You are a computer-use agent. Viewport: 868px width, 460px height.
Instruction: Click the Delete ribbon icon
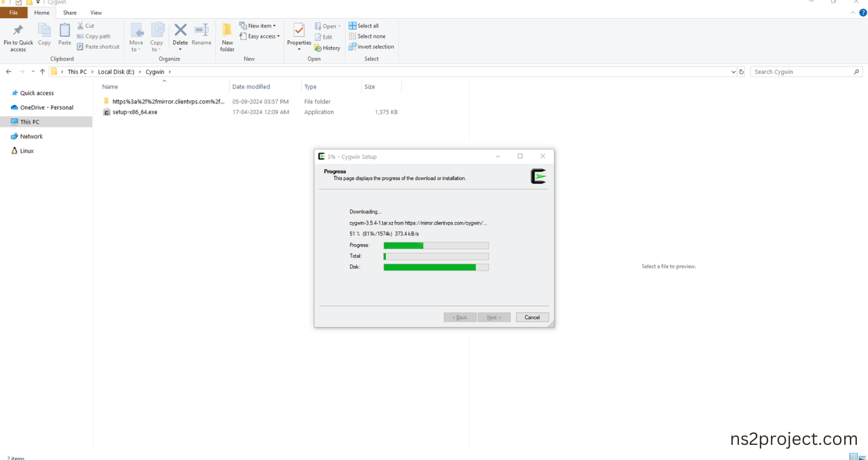(180, 30)
